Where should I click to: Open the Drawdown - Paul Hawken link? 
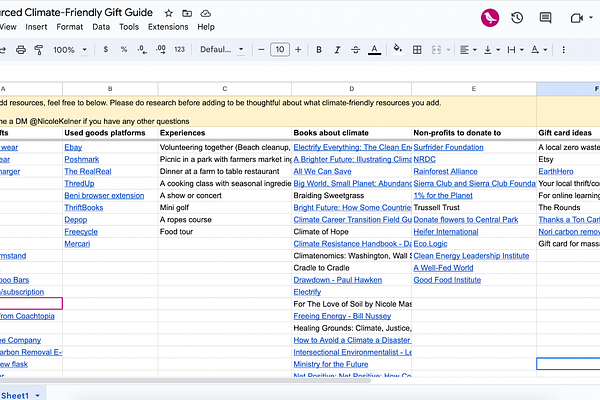(338, 280)
